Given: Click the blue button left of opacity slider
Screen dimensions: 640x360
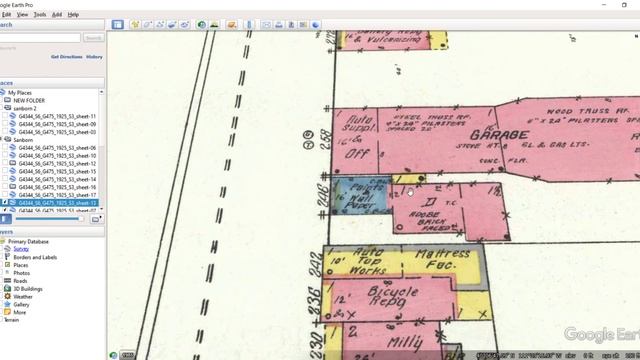Looking at the screenshot, I should (6, 219).
